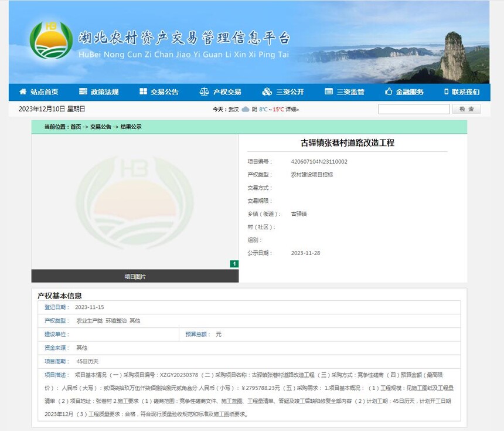Click the policy icon beside 政策法规
The image size is (504, 431).
pyautogui.click(x=83, y=91)
